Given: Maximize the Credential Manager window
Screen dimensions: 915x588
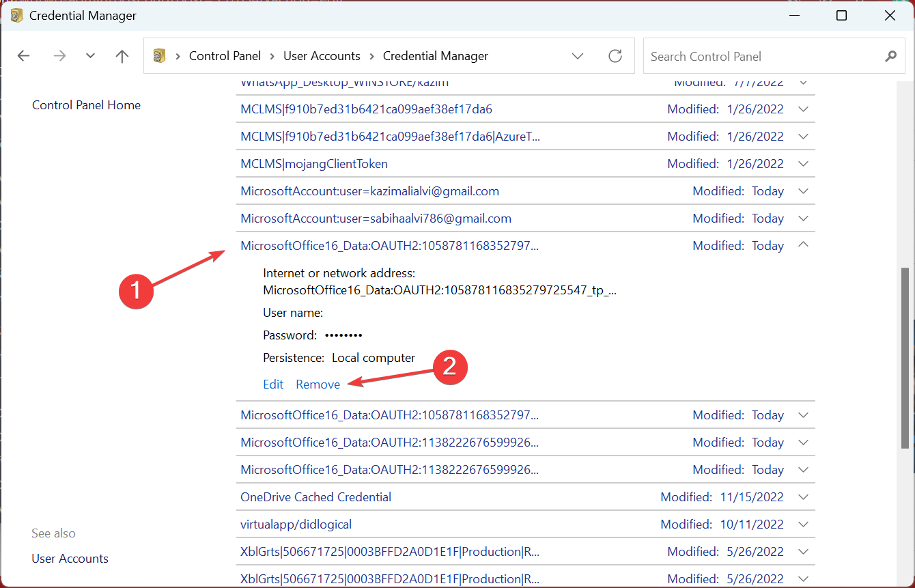Looking at the screenshot, I should [842, 15].
